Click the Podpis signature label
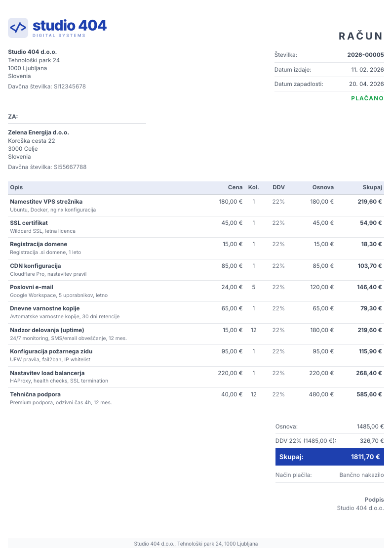The width and height of the screenshot is (392, 555). click(374, 500)
